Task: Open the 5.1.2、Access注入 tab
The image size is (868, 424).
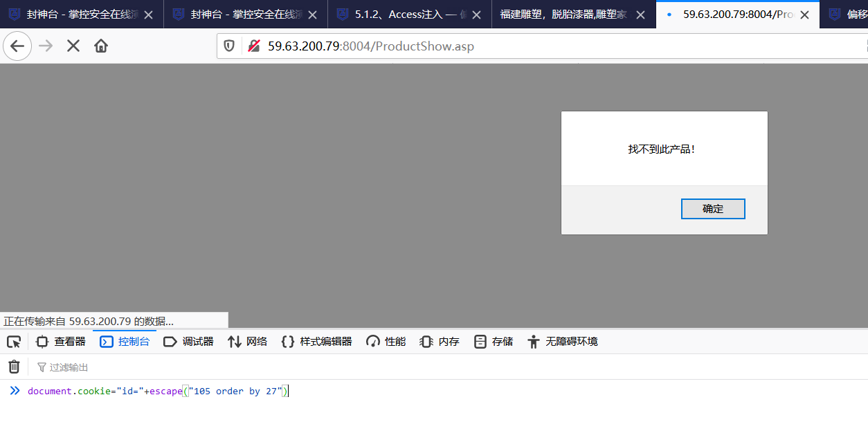Action: pos(410,15)
